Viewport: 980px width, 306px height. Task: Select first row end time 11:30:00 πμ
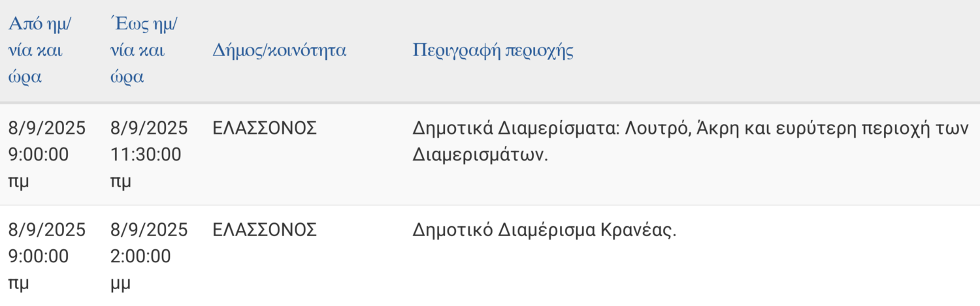coord(146,155)
